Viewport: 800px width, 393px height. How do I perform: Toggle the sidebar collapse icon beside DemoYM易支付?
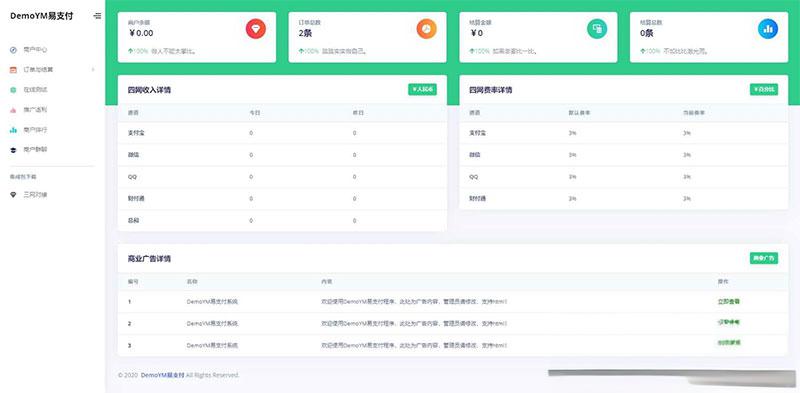(x=97, y=16)
